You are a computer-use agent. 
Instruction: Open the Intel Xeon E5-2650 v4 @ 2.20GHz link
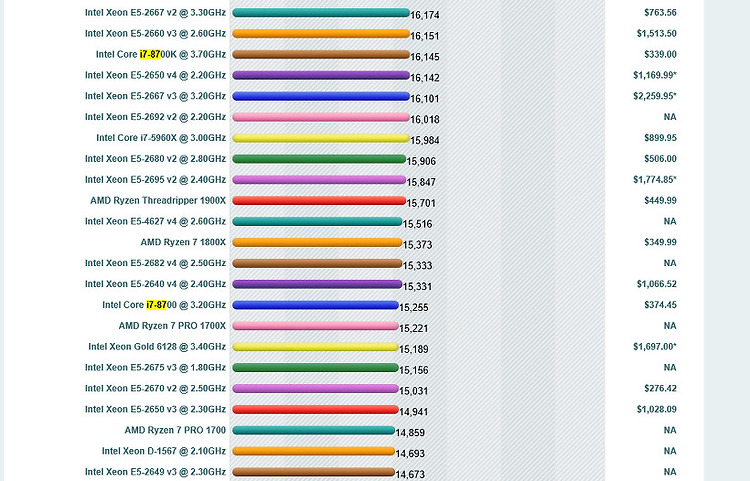pos(155,75)
